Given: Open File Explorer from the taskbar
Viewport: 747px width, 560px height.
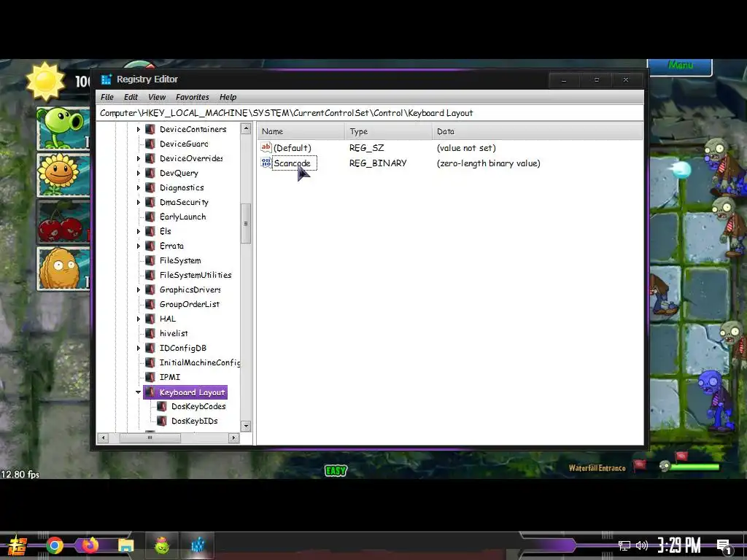Looking at the screenshot, I should coord(126,545).
